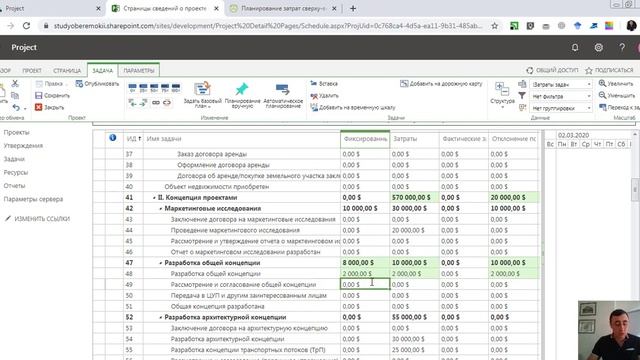The width and height of the screenshot is (640, 360).
Task: Click the info indicator column header icon
Action: pyautogui.click(x=113, y=138)
